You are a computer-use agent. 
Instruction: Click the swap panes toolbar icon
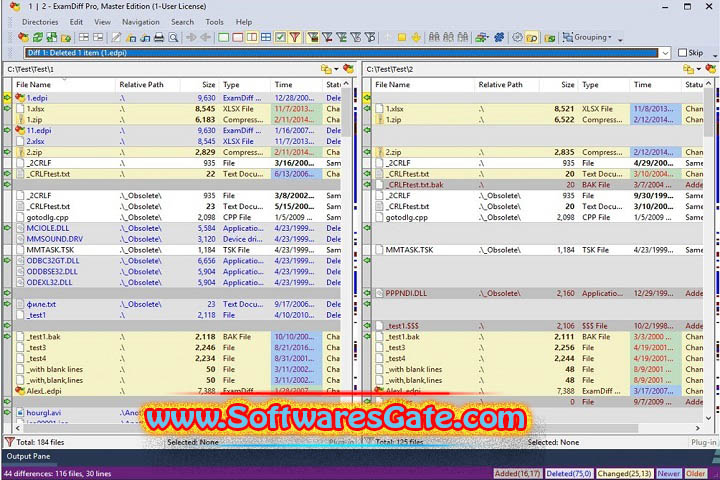[52, 37]
